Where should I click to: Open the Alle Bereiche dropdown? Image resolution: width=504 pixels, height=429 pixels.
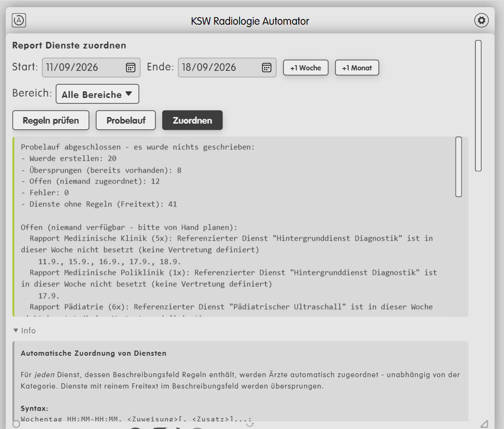tap(97, 94)
